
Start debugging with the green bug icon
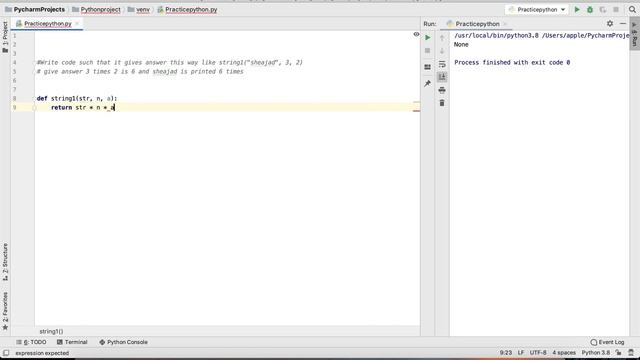(x=590, y=9)
